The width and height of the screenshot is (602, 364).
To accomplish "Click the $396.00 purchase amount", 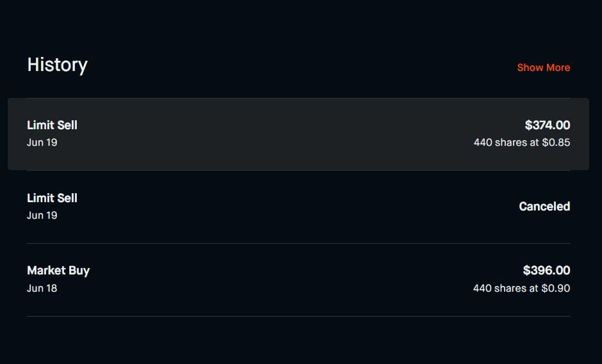I will coord(546,270).
